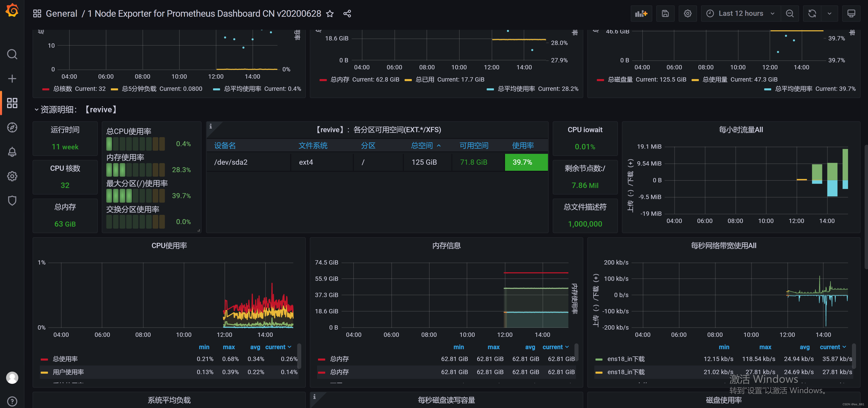
Task: Enable TV kiosk mode with the monitor icon
Action: coord(851,14)
